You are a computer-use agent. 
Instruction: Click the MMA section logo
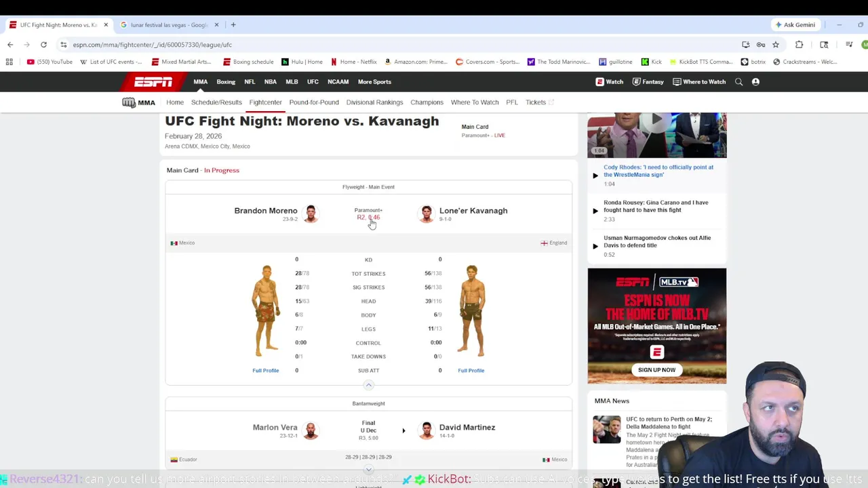pos(139,102)
